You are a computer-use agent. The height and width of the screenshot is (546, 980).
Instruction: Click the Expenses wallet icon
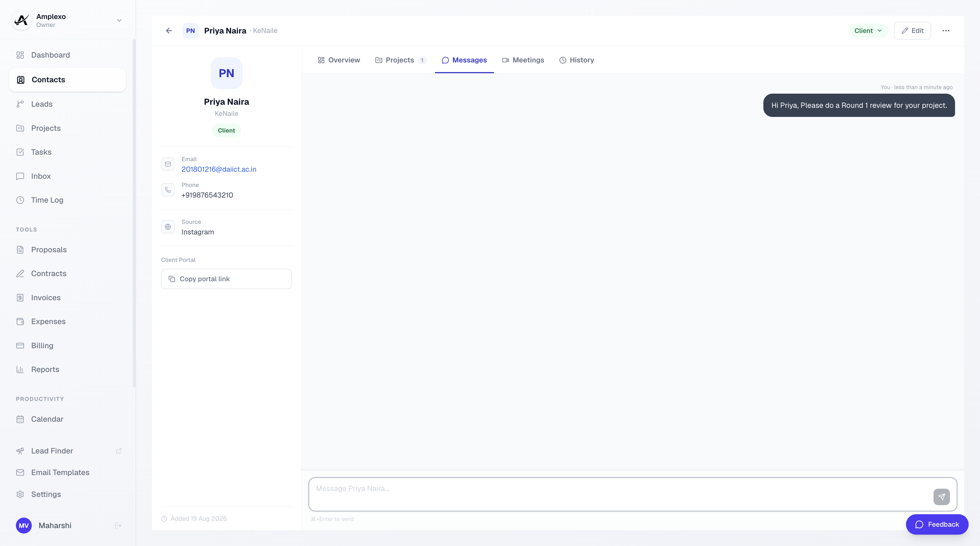click(20, 321)
